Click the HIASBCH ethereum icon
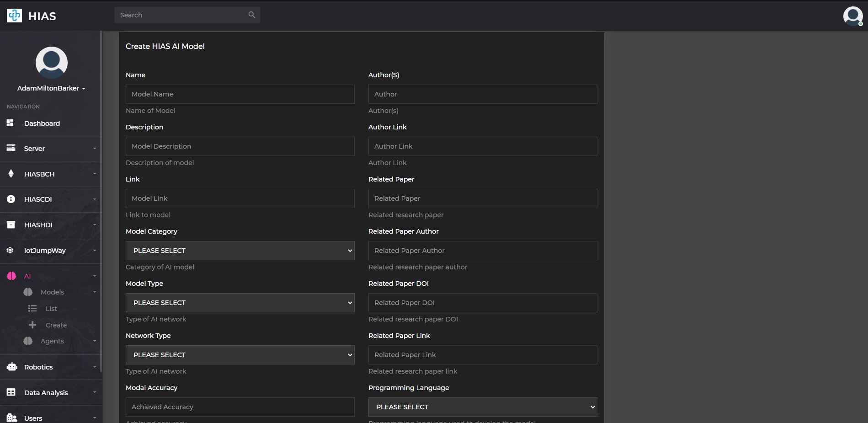 pos(11,173)
